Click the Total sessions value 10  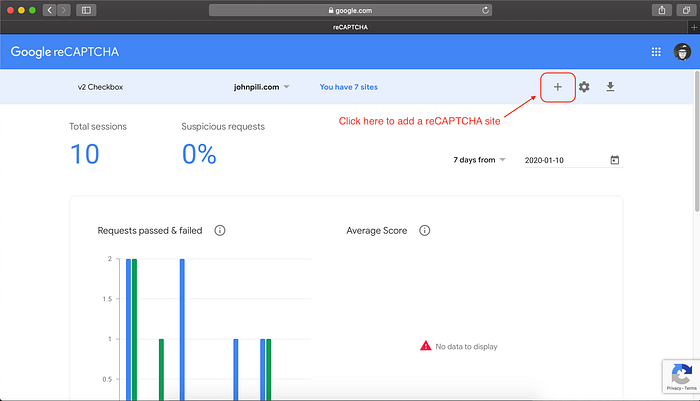(85, 154)
